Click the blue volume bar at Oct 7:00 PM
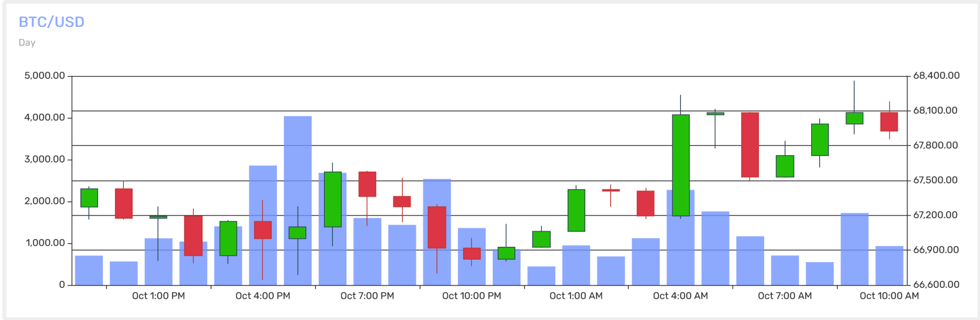Screen dimensions: 980x320 (367, 252)
